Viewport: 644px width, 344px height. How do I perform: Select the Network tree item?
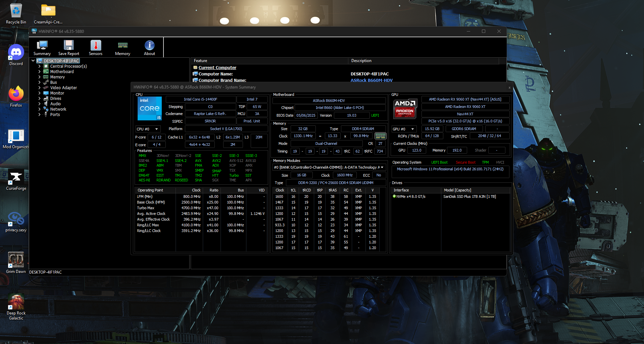[x=58, y=109]
